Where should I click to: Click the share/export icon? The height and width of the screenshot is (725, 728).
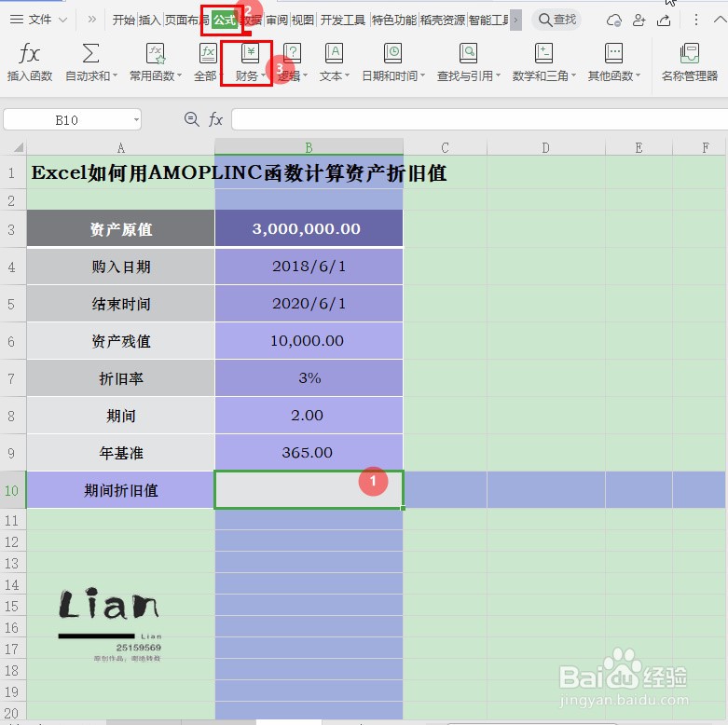pos(664,20)
